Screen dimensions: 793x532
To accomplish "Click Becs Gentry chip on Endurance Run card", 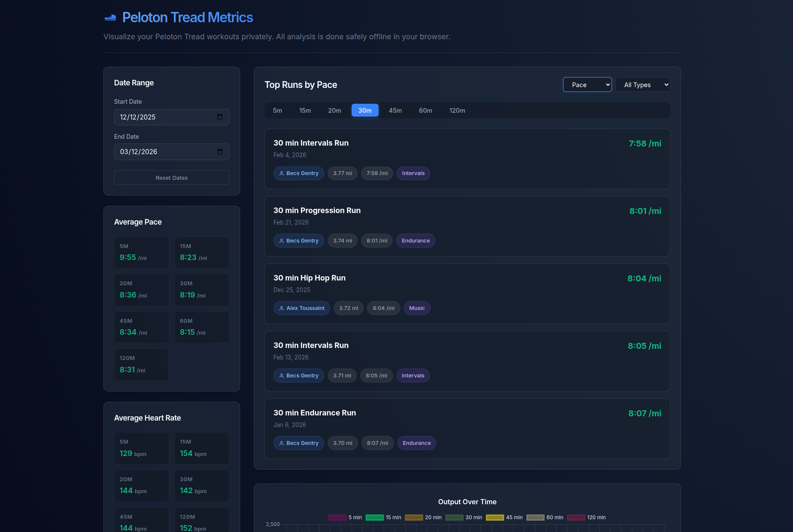I will pos(299,443).
